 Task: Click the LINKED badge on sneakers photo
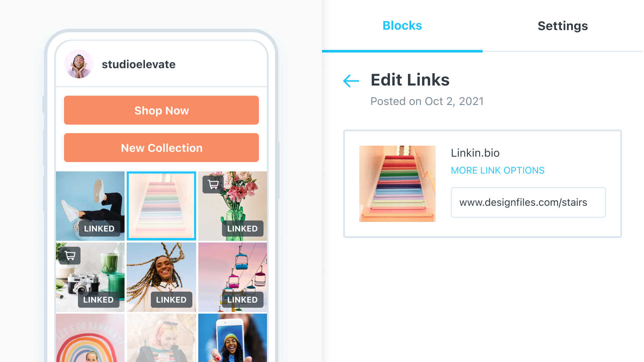(99, 229)
